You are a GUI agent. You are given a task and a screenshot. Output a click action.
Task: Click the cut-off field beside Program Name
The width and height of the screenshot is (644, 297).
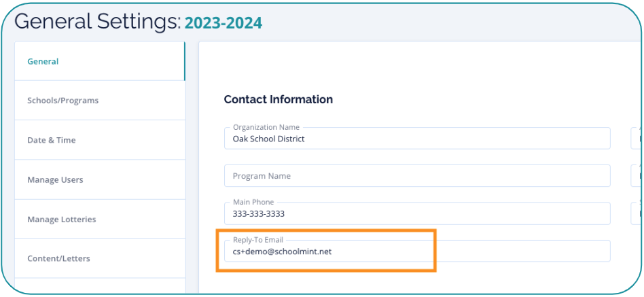(x=637, y=176)
